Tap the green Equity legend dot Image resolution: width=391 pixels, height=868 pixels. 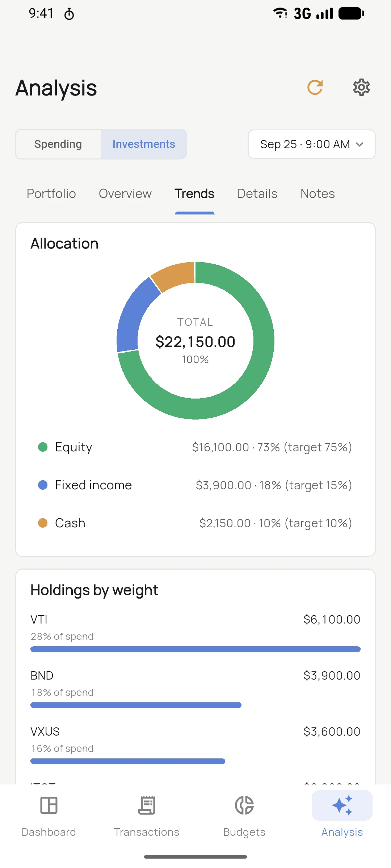[x=43, y=447]
